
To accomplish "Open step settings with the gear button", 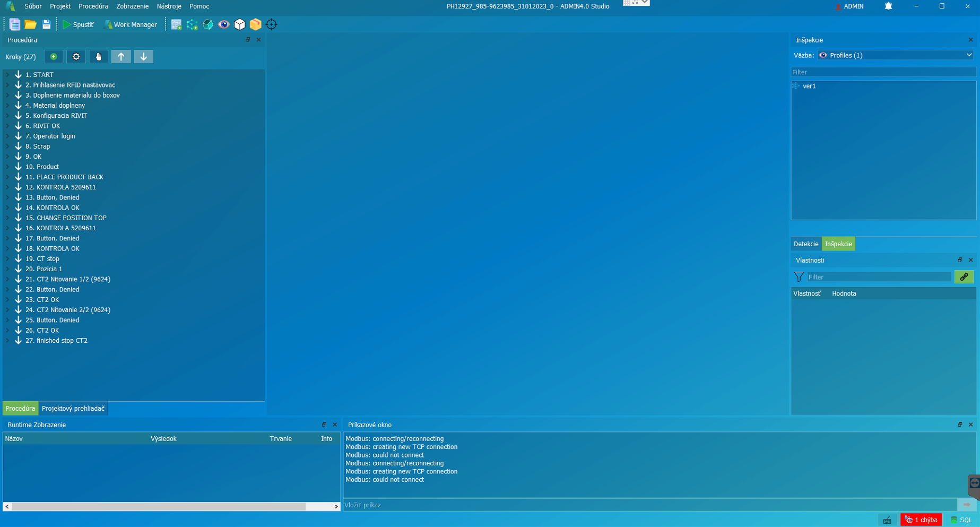I will coord(76,57).
